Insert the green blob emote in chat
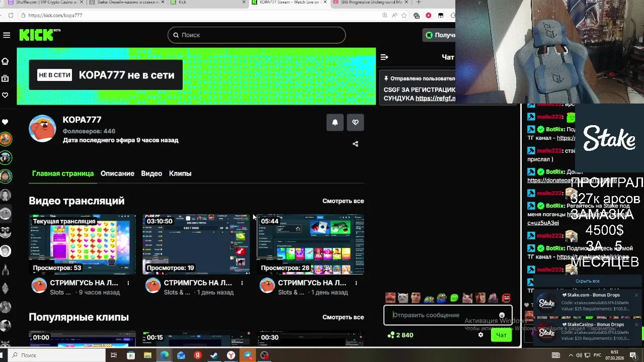This screenshot has height=362, width=644. (x=454, y=298)
